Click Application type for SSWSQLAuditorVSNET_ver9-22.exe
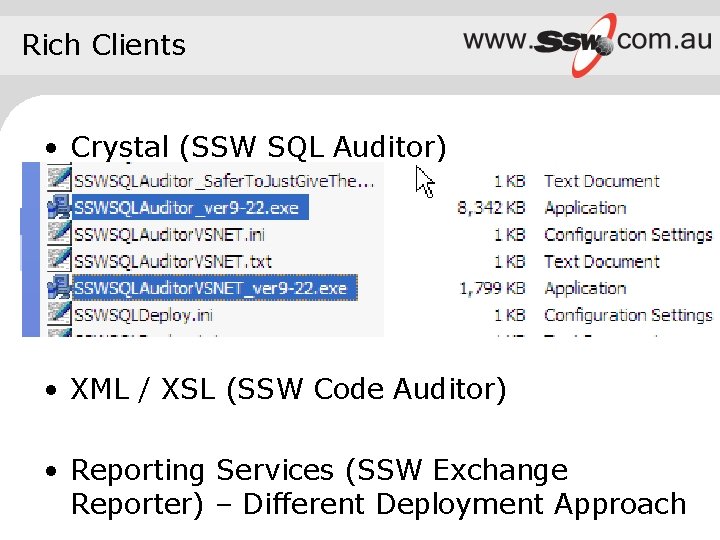Viewport: 720px width, 540px height. pos(585,289)
